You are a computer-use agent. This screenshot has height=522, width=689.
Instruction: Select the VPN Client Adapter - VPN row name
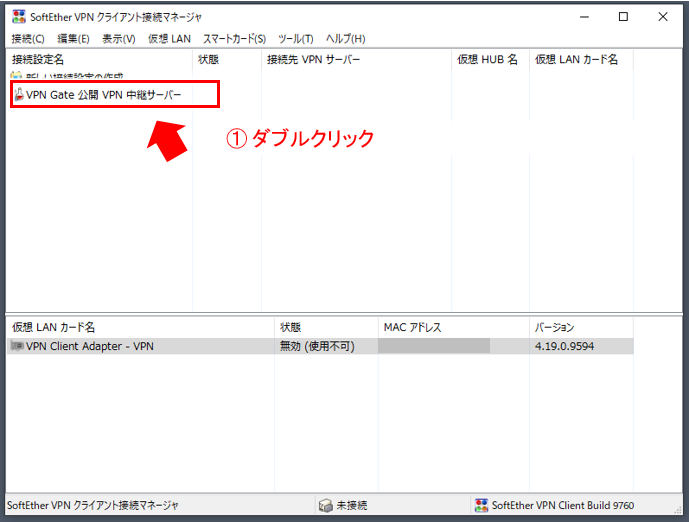click(90, 346)
